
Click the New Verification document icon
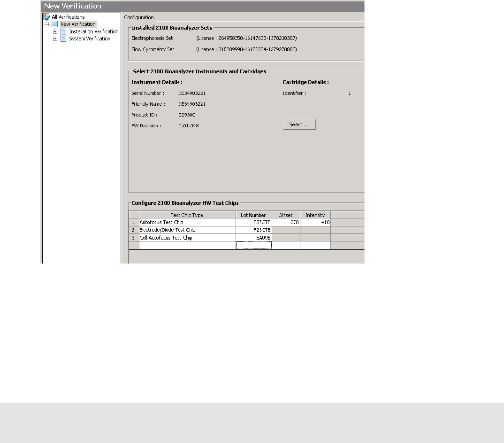pos(54,24)
